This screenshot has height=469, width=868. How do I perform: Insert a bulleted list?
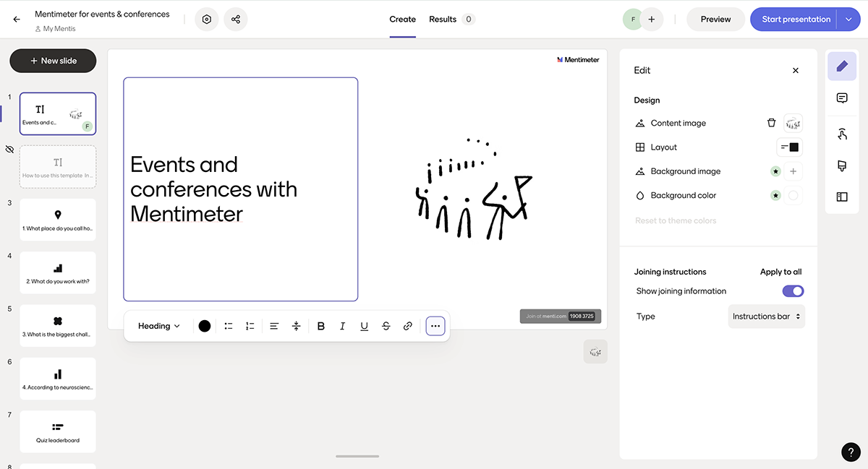(x=229, y=326)
